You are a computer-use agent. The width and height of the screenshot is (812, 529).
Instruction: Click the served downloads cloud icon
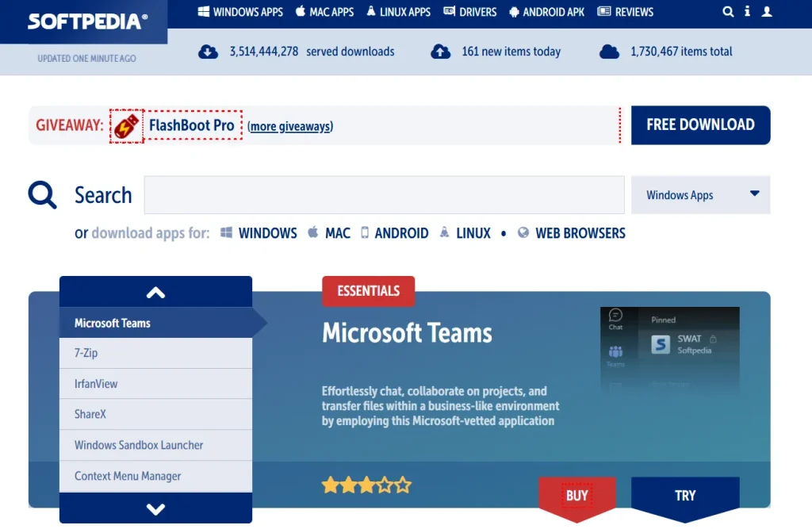pos(209,52)
